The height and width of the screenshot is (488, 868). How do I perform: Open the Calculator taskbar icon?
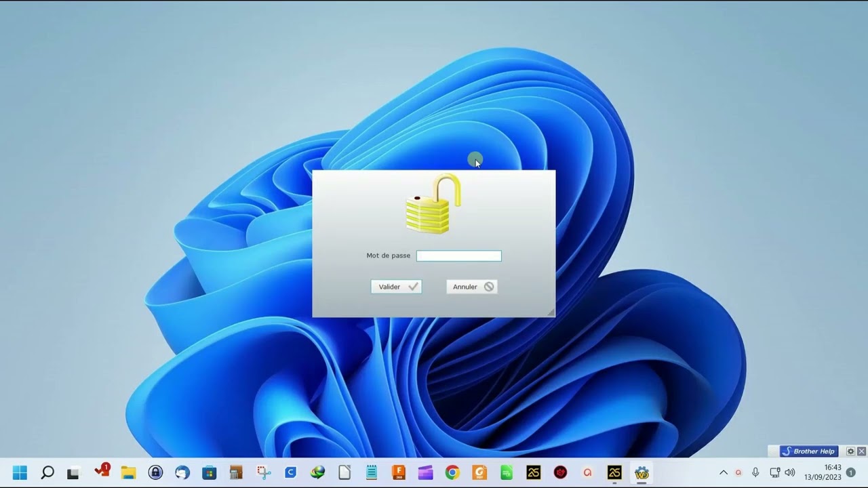[x=236, y=472]
